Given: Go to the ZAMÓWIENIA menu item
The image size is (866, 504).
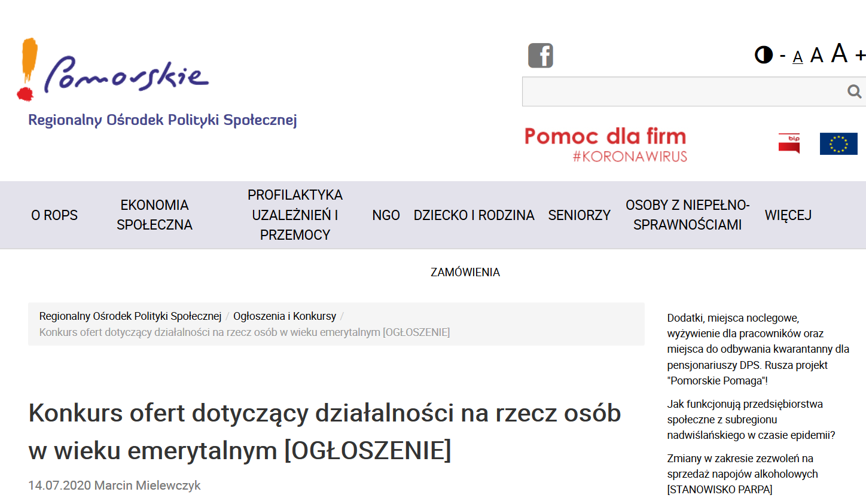Looking at the screenshot, I should point(465,273).
